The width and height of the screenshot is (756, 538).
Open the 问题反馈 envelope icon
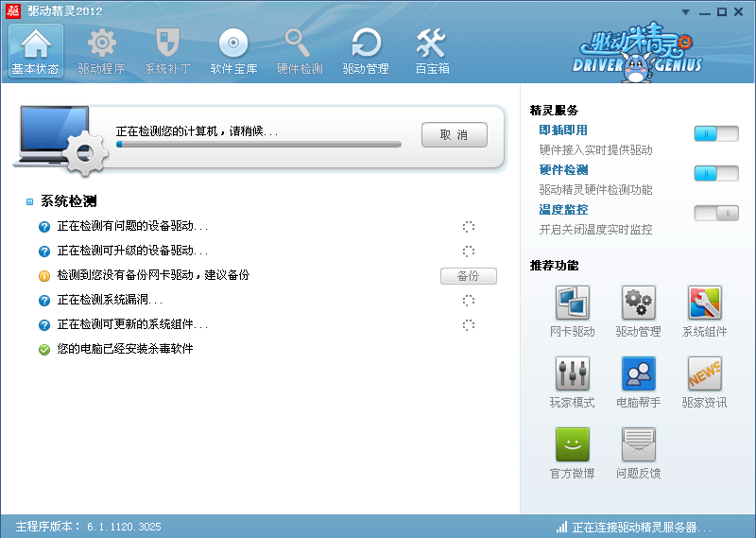639,444
